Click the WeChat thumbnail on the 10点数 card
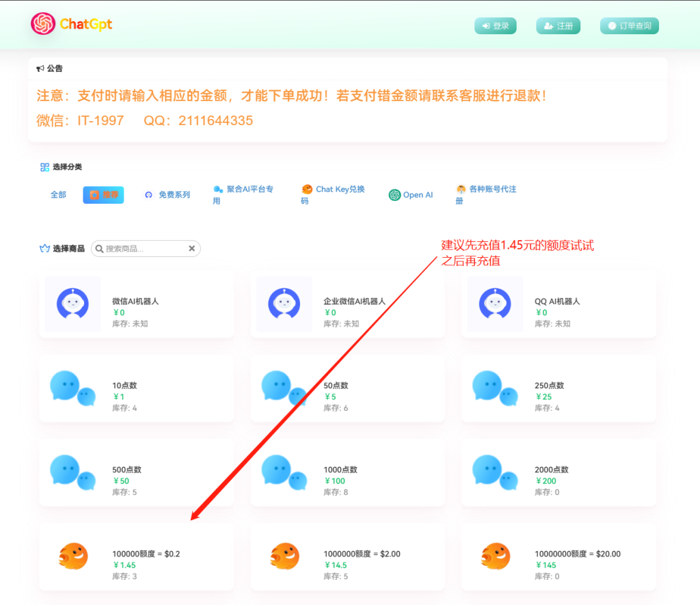 point(72,390)
